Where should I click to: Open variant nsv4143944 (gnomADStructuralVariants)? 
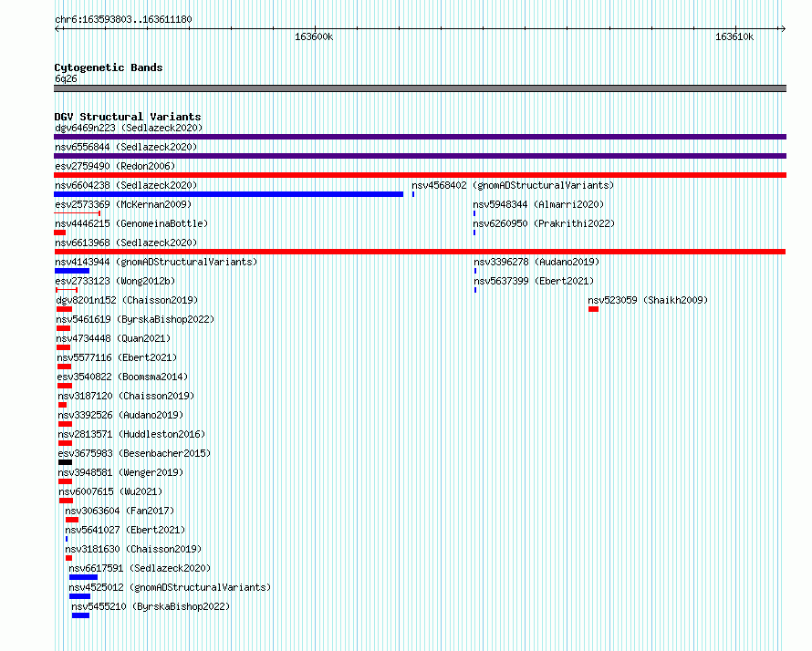[156, 262]
